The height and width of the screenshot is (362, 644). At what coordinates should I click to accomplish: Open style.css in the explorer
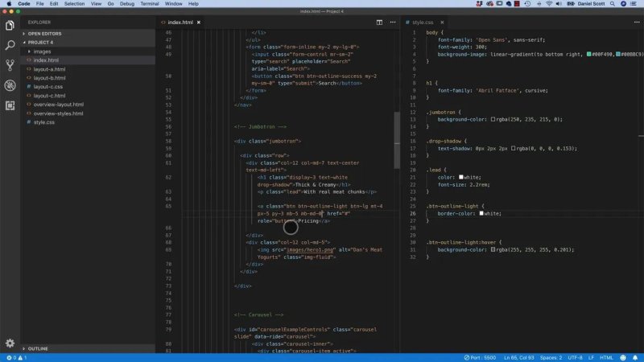pyautogui.click(x=88, y=122)
